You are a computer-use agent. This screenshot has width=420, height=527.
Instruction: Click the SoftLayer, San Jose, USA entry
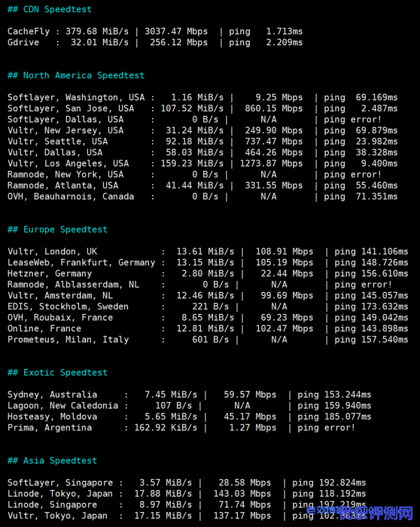[70, 108]
